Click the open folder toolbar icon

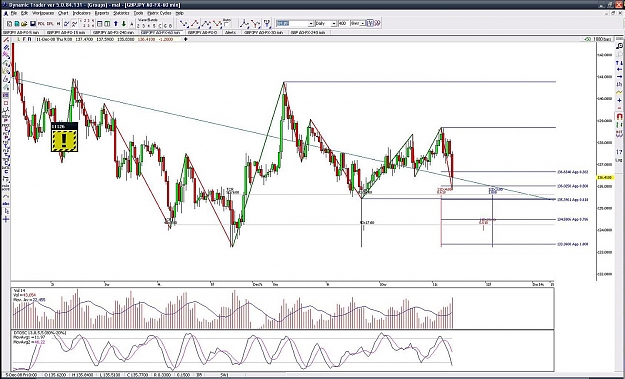(x=24, y=24)
